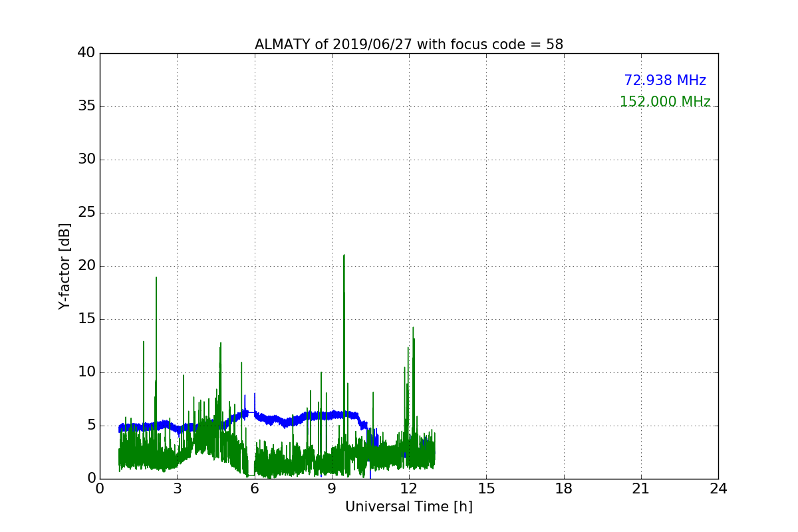Click the tallest green spike near 9.5 hours
The height and width of the screenshot is (532, 798).
pos(344,255)
